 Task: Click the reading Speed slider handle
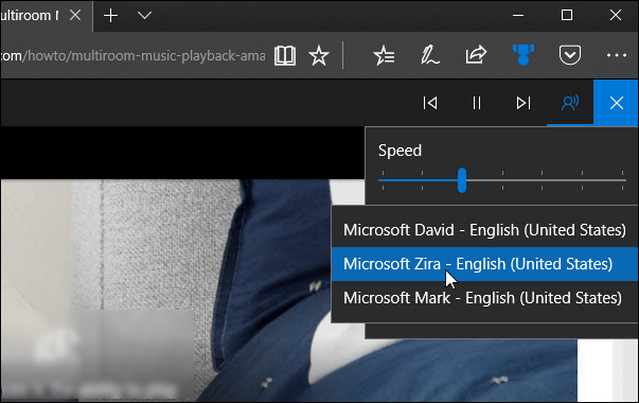tap(462, 180)
